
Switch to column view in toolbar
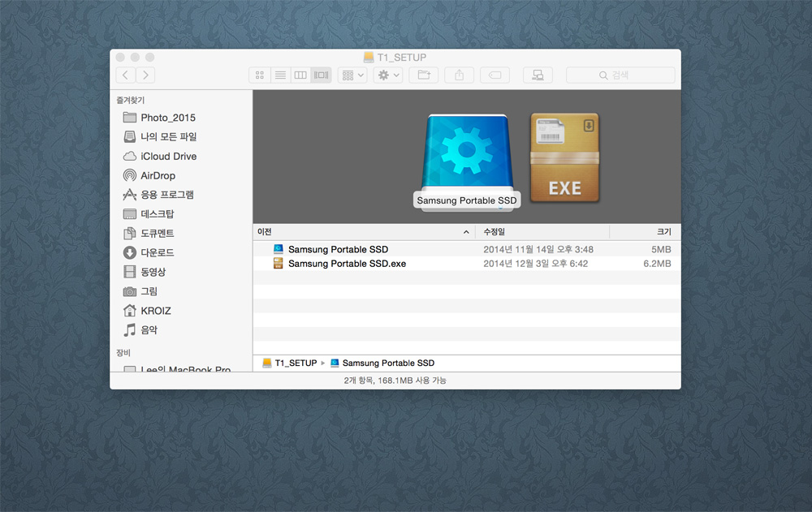(300, 75)
